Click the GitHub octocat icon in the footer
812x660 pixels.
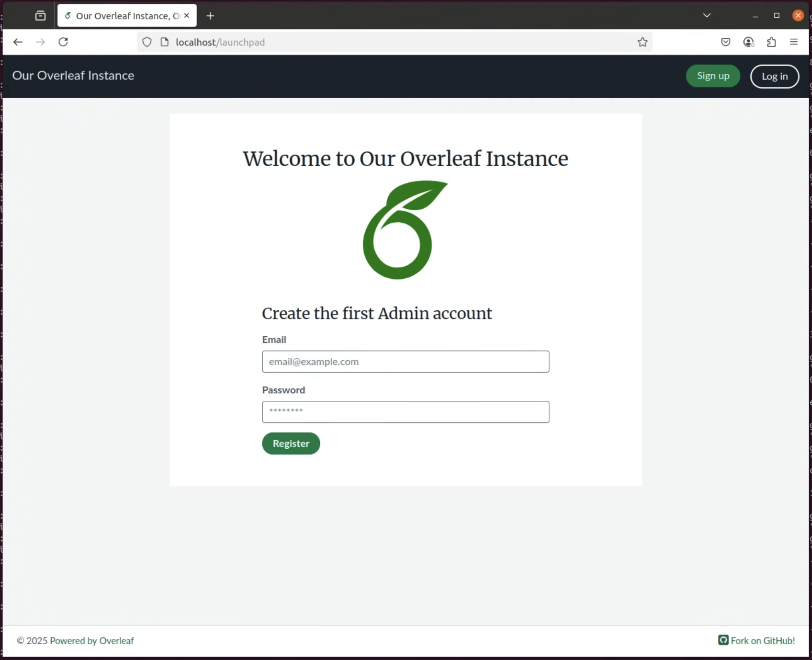pyautogui.click(x=722, y=640)
